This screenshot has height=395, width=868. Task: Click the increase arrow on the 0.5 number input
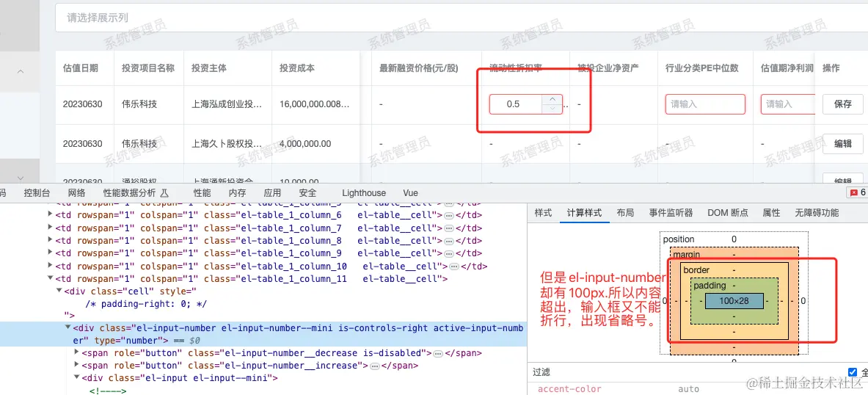552,99
